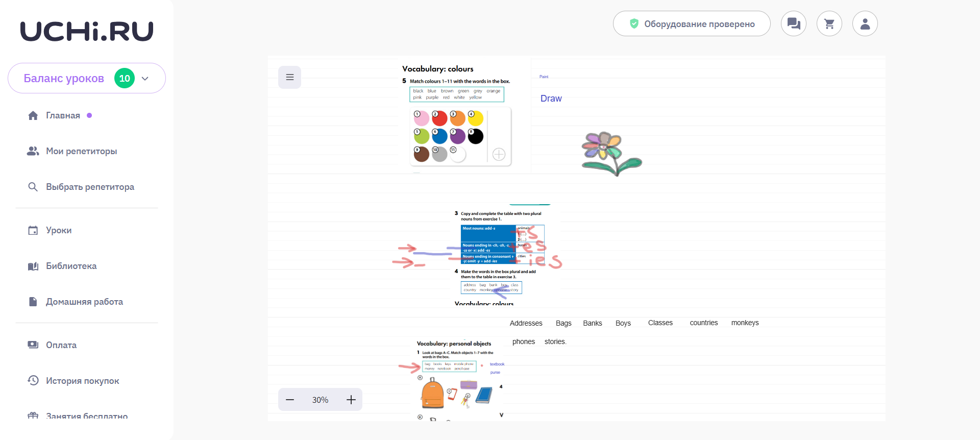This screenshot has height=440, width=980.
Task: Click the 30% zoom level indicator
Action: [x=320, y=400]
